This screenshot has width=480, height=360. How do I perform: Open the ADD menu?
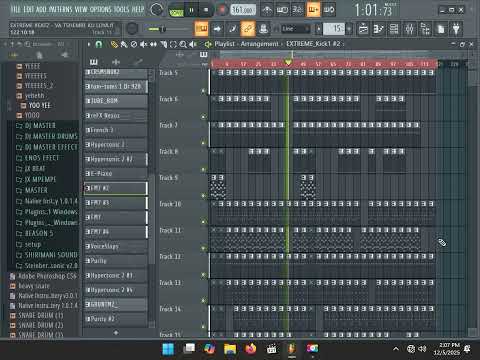pos(42,9)
